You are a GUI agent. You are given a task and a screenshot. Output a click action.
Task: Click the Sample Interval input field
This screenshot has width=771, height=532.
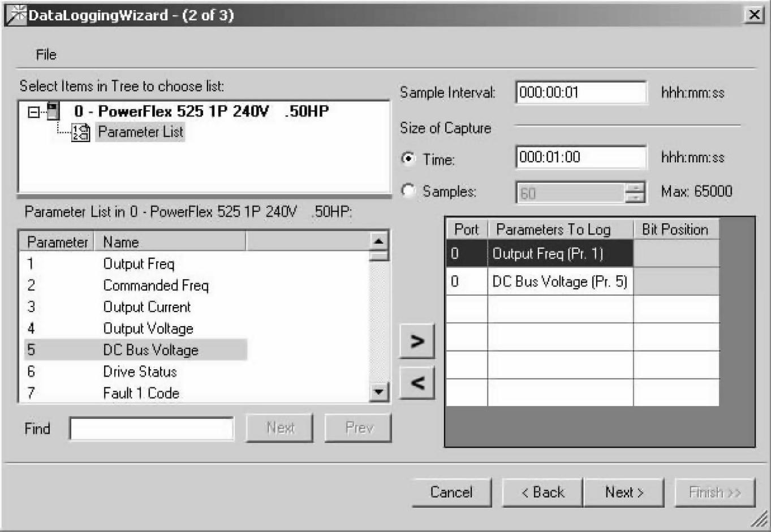coord(581,92)
